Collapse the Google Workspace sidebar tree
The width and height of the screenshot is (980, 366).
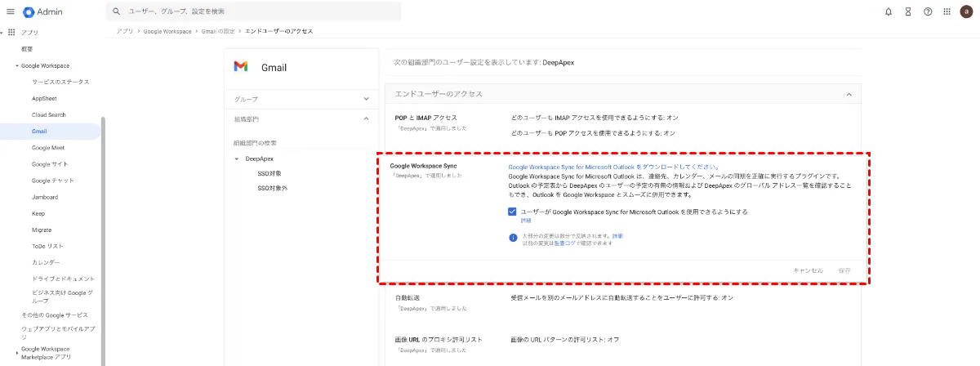(17, 65)
